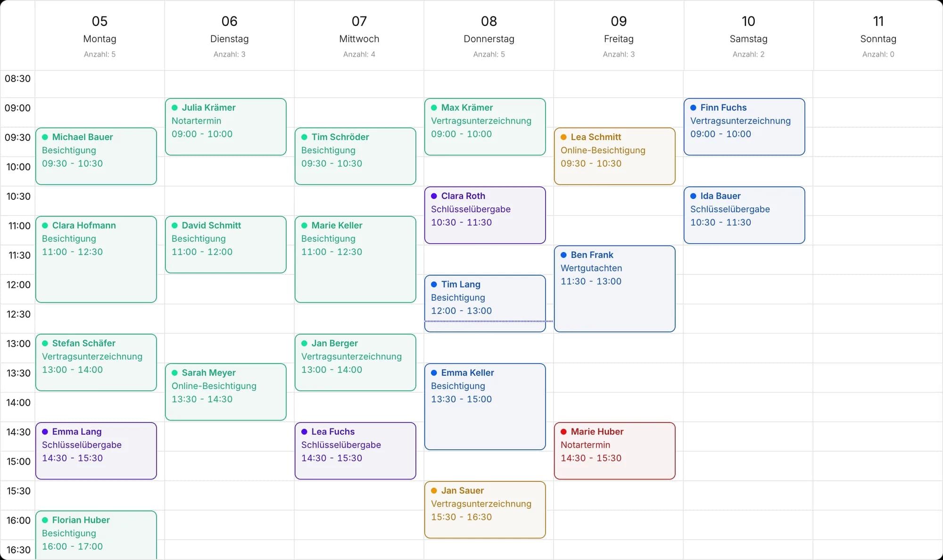Select Finn Fuchs Vertragsunterzeichnung event

tap(744, 127)
